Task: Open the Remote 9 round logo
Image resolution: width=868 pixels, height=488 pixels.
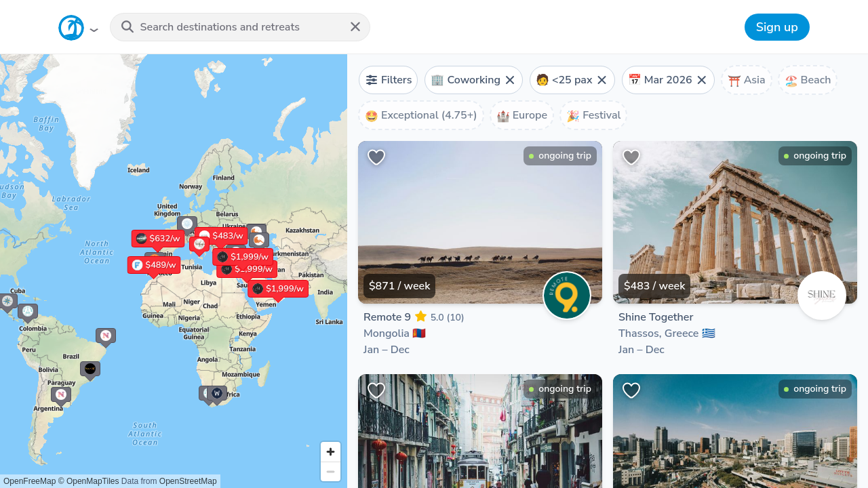Action: pyautogui.click(x=567, y=296)
